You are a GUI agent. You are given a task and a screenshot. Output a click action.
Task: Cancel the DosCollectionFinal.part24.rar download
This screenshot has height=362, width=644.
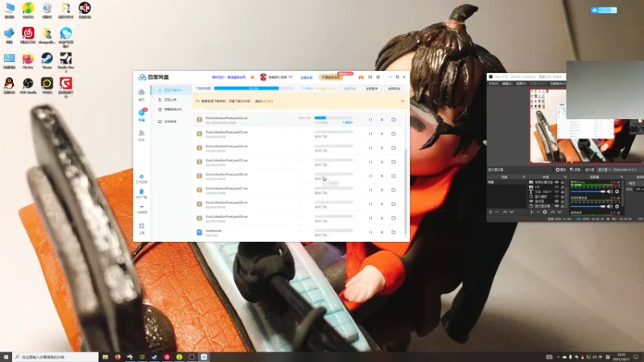point(382,148)
